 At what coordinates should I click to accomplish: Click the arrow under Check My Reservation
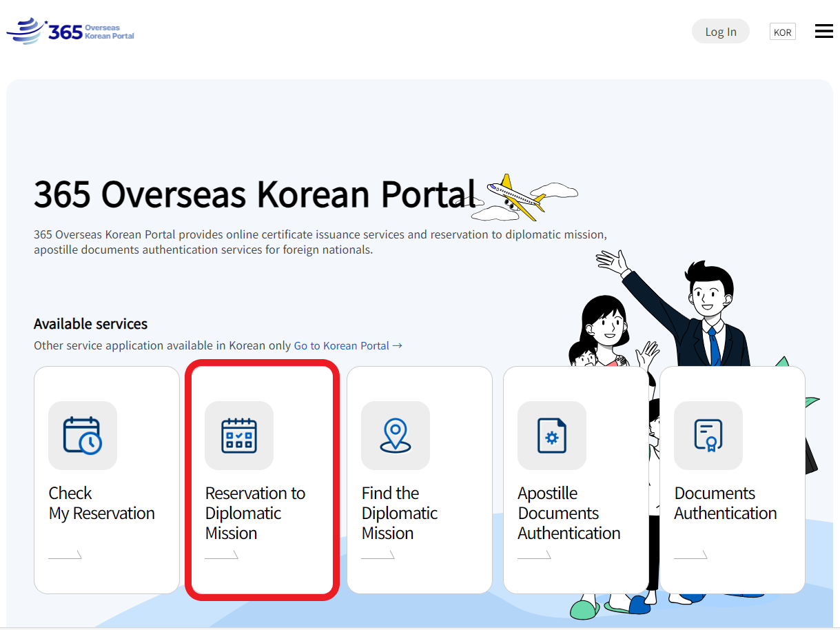coord(65,554)
